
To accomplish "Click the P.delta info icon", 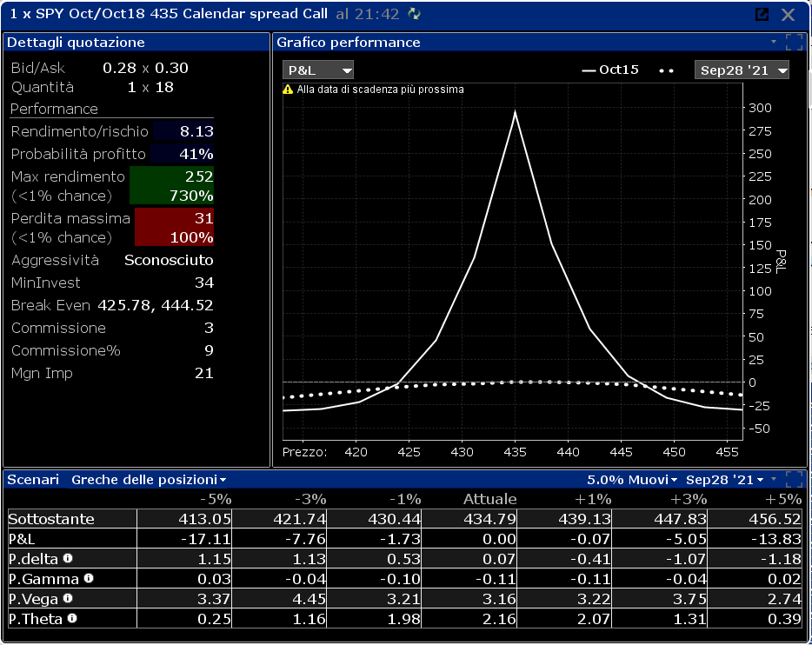I will tap(68, 558).
